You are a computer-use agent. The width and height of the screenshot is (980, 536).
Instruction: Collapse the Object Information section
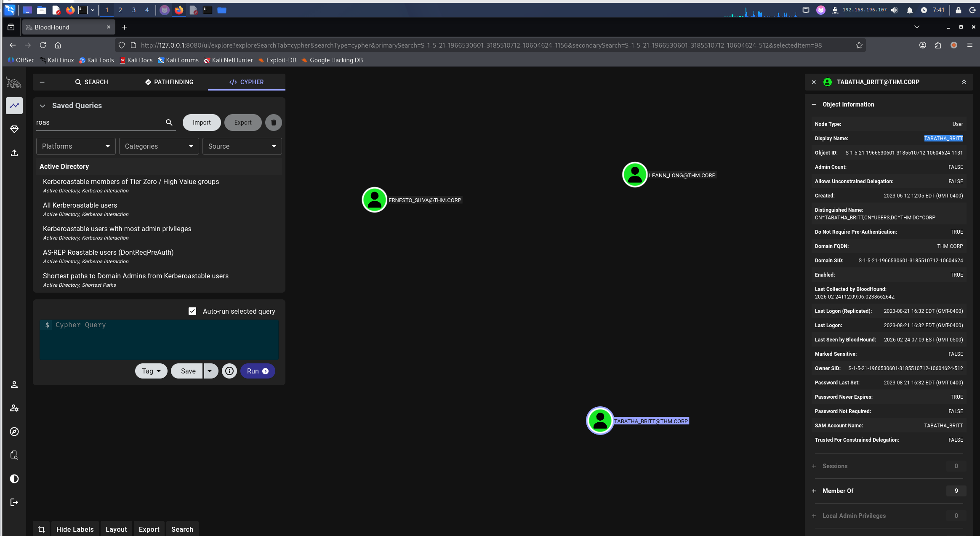[814, 104]
